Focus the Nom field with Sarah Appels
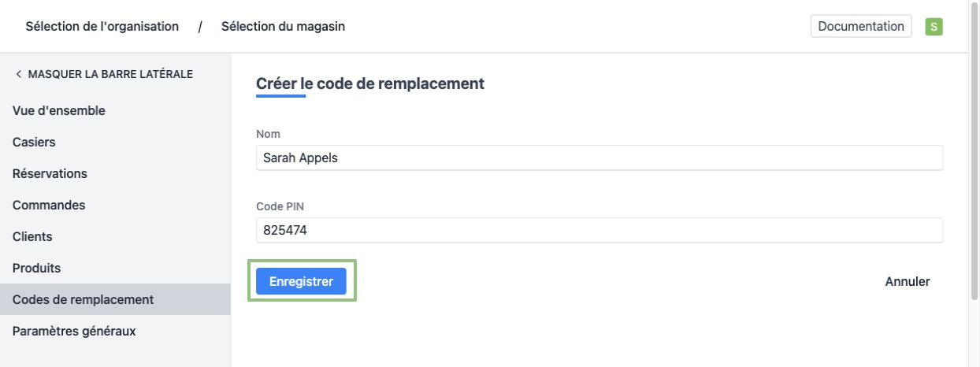This screenshot has width=980, height=367. pyautogui.click(x=599, y=158)
